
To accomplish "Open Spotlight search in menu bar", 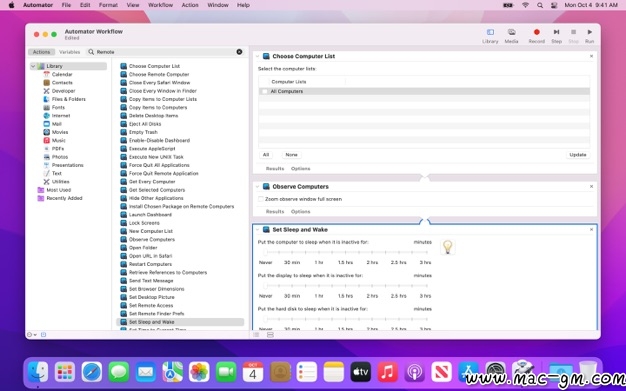I will (x=540, y=5).
